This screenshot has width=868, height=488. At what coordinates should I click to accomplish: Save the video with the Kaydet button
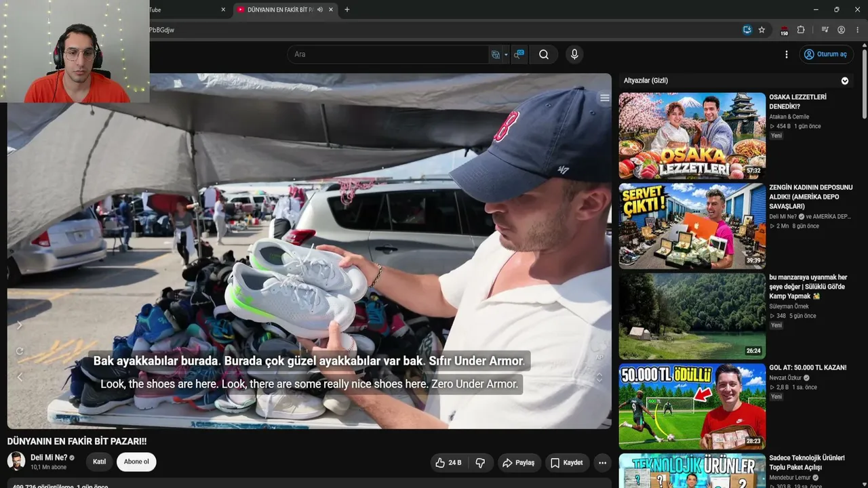567,463
